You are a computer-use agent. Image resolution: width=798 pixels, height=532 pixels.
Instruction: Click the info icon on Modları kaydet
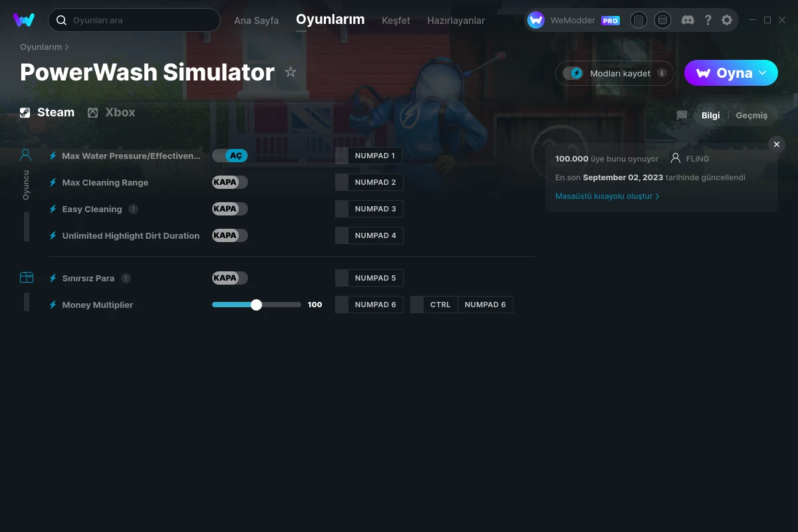point(662,73)
